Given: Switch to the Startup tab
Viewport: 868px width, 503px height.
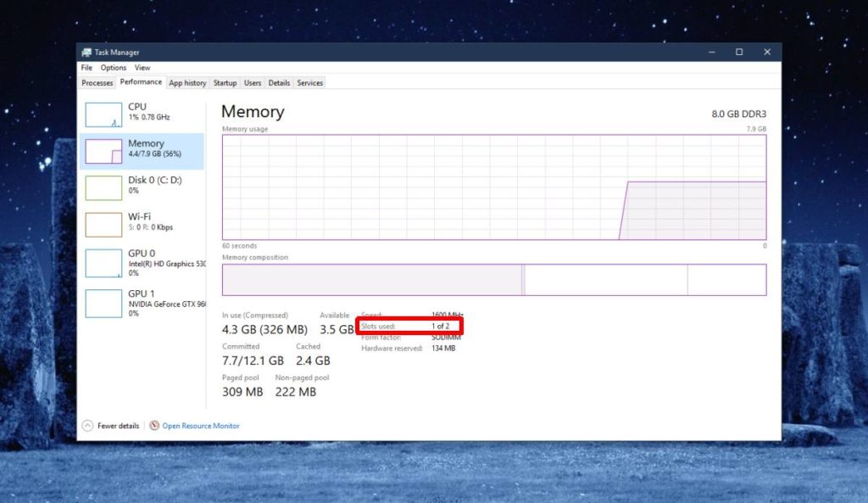Looking at the screenshot, I should point(225,82).
